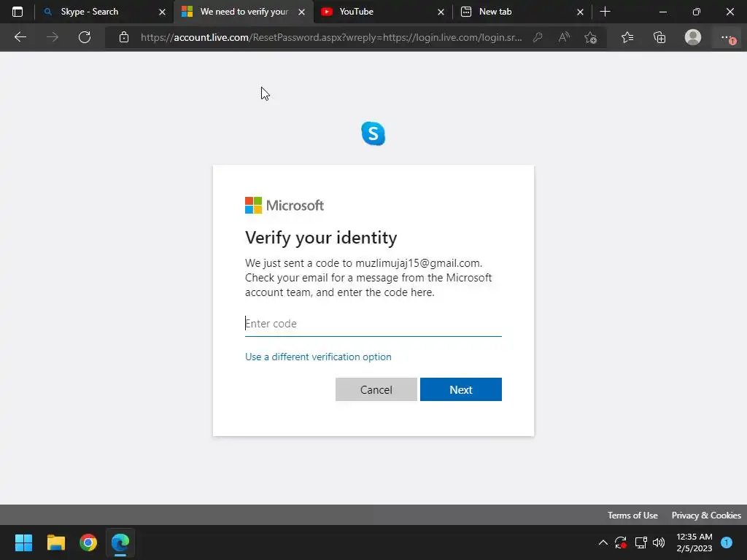747x560 pixels.
Task: Switch to the New tab tab
Action: click(522, 12)
